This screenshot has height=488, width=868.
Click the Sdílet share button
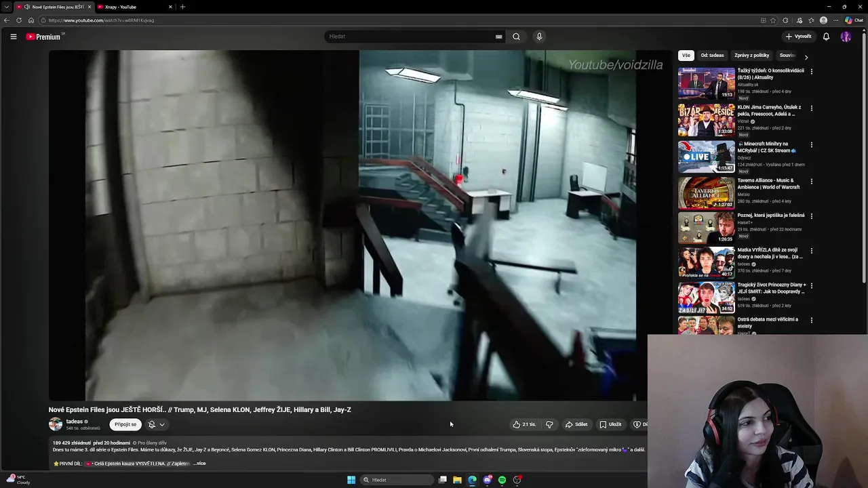576,424
